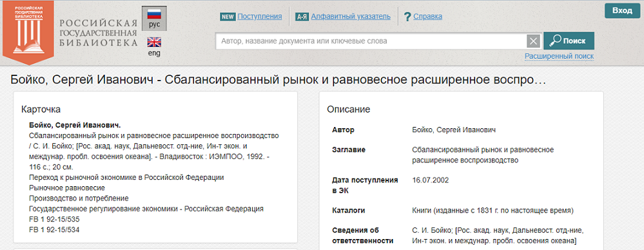This screenshot has width=644, height=250.
Task: Click the question mark help icon
Action: point(407,17)
